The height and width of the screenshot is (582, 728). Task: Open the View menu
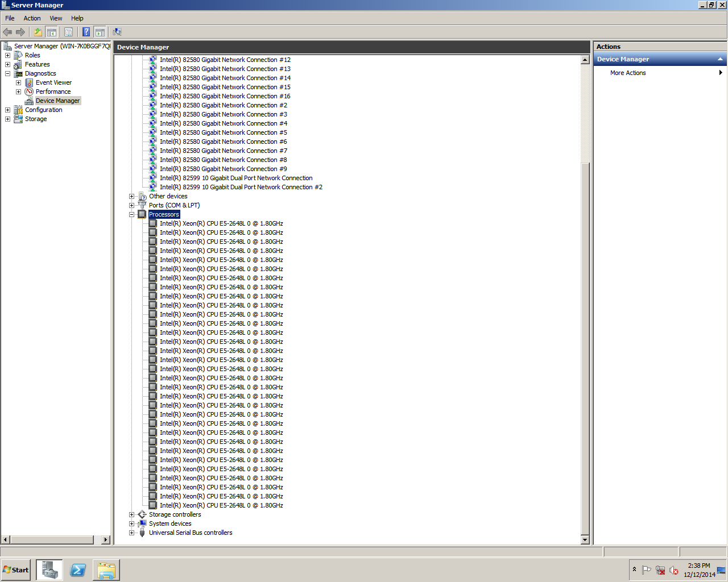coord(56,18)
